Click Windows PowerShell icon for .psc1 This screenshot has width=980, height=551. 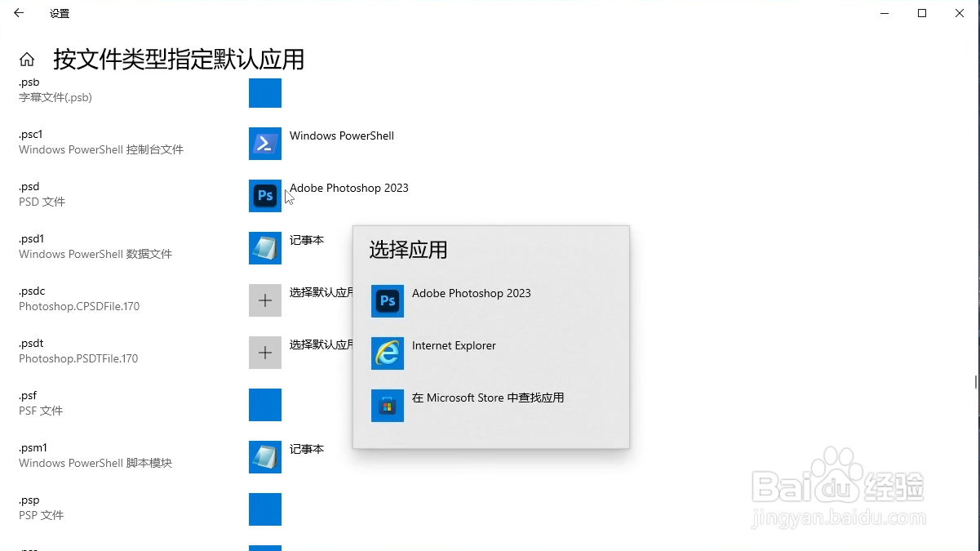(265, 144)
